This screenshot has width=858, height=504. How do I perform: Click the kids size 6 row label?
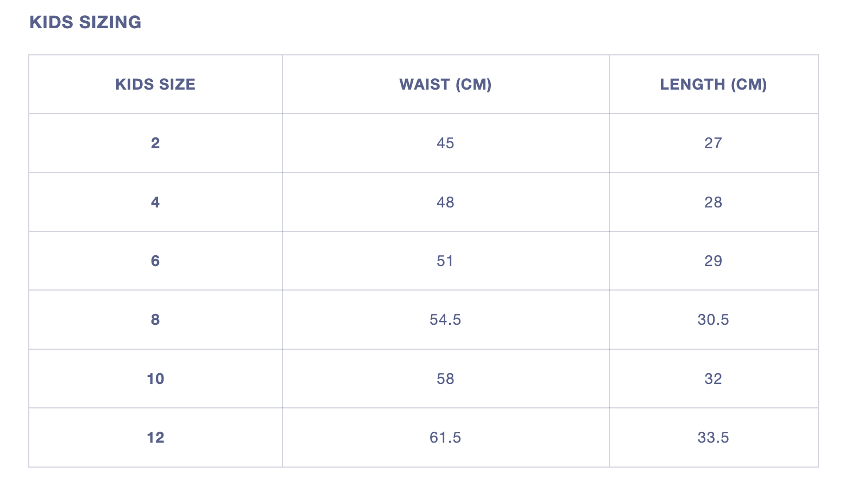[155, 261]
